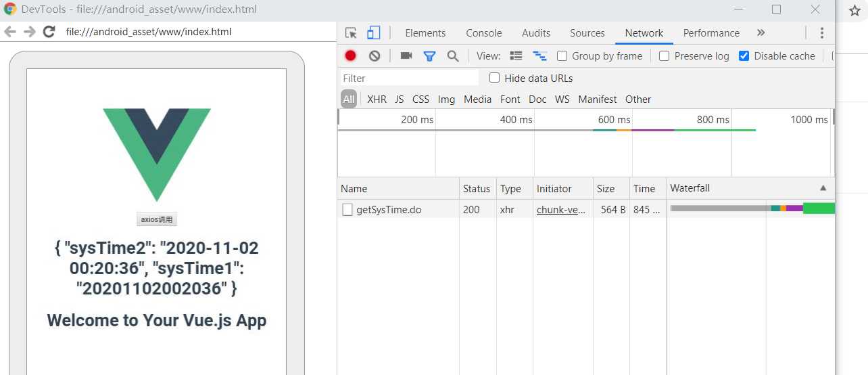Screen dimensions: 868x375
Task: Reload the page with refresh icon
Action: pos(49,32)
